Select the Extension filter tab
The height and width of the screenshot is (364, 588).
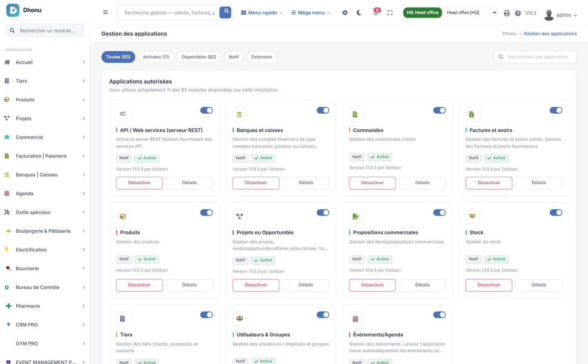click(x=262, y=57)
